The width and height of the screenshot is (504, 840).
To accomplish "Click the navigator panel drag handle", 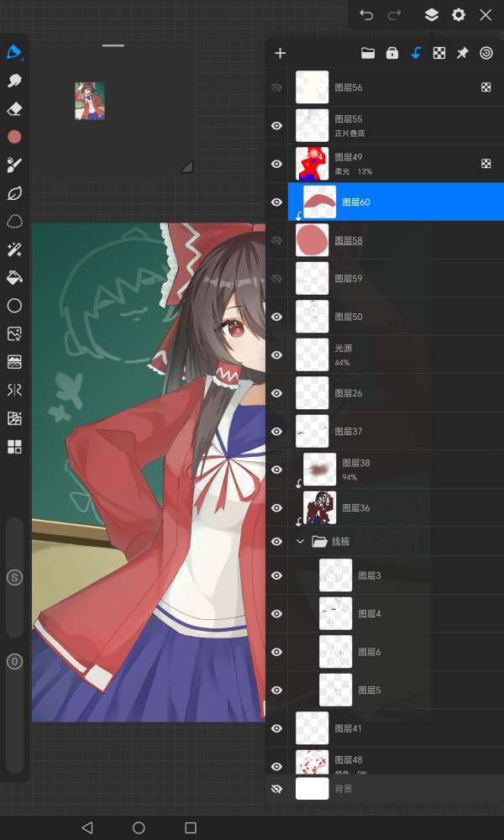I will (113, 45).
